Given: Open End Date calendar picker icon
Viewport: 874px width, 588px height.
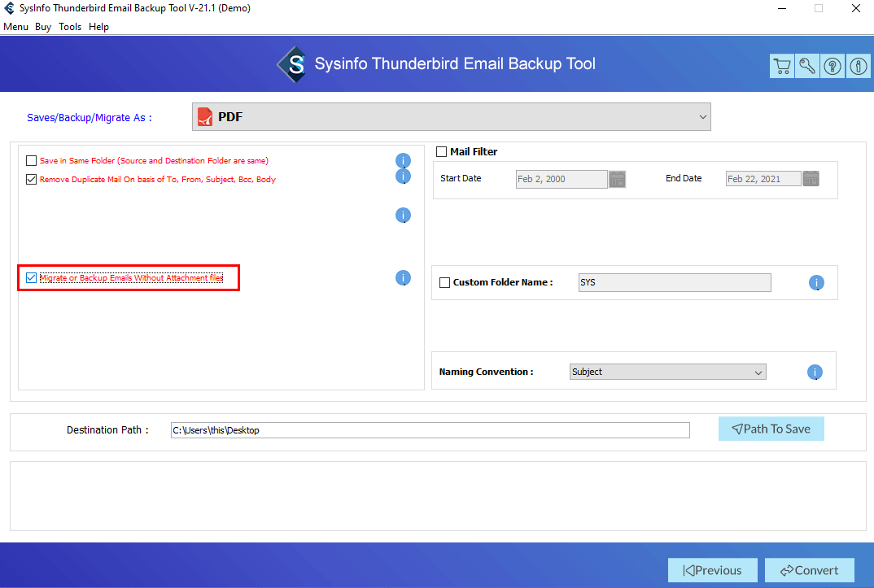Looking at the screenshot, I should (x=811, y=179).
